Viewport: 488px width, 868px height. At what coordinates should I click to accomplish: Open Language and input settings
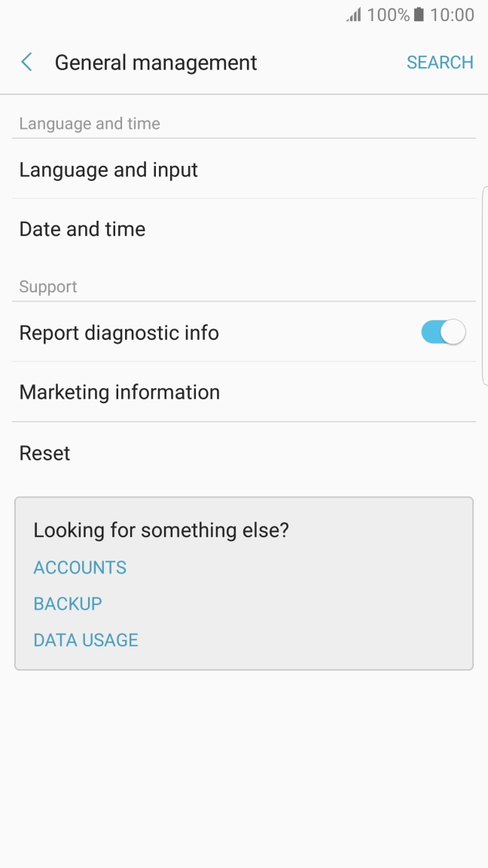pos(108,170)
